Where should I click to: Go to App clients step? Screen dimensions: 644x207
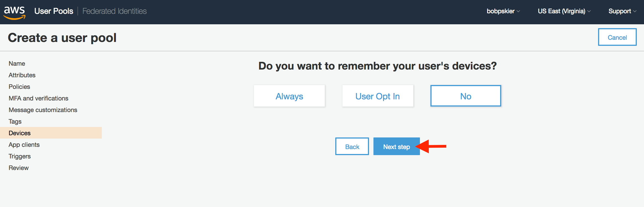(x=24, y=145)
